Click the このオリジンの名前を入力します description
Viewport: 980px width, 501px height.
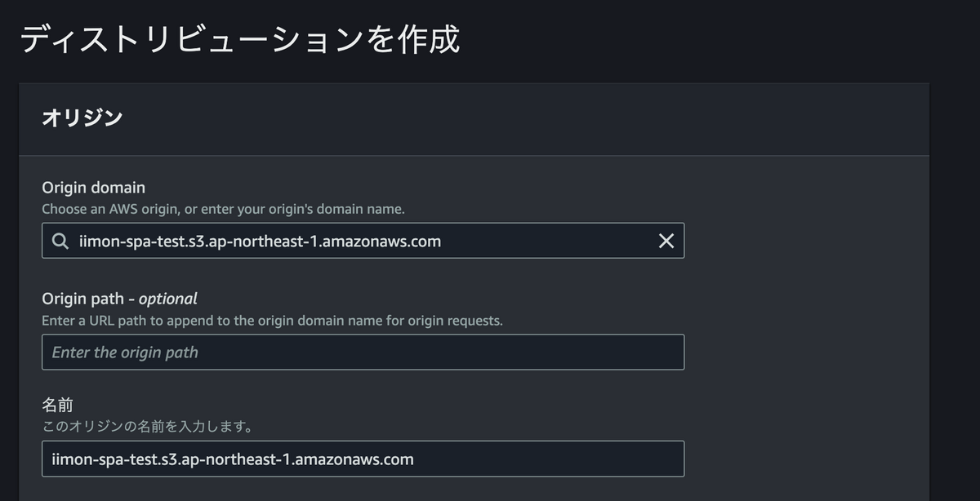147,427
